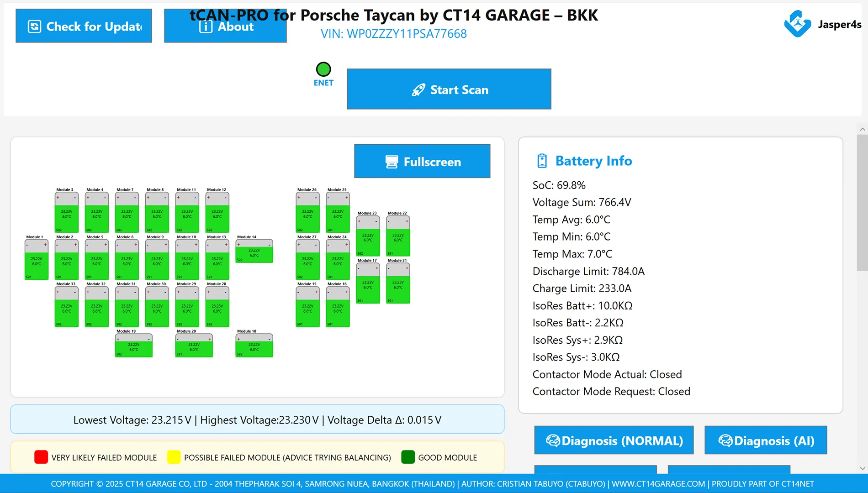Click the Jasper4s logo icon
Image resolution: width=868 pixels, height=493 pixels.
tap(798, 24)
